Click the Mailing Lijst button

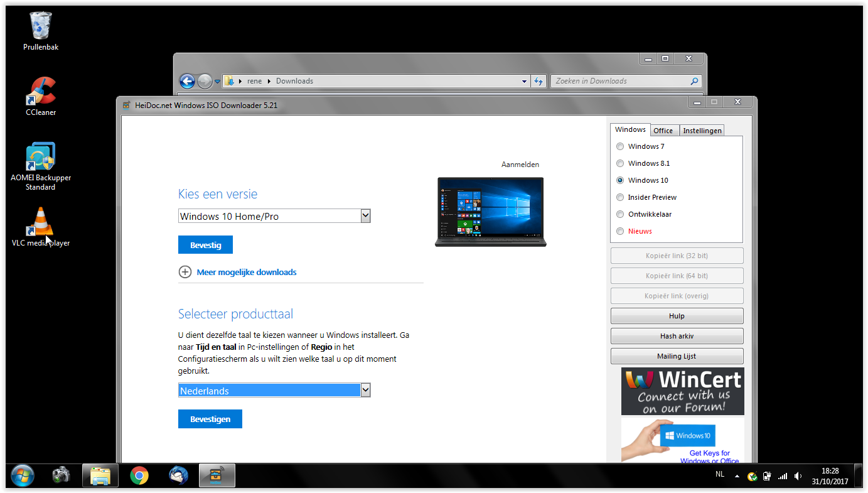[x=677, y=356]
